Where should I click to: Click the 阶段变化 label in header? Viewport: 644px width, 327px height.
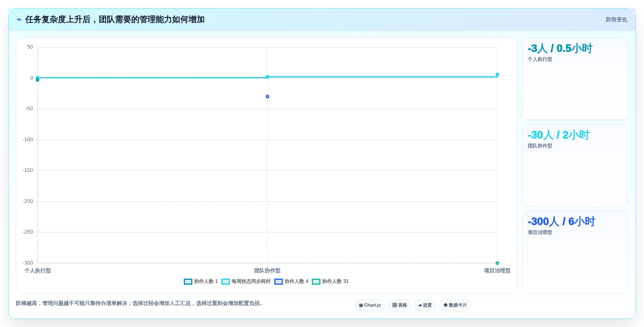coord(616,20)
